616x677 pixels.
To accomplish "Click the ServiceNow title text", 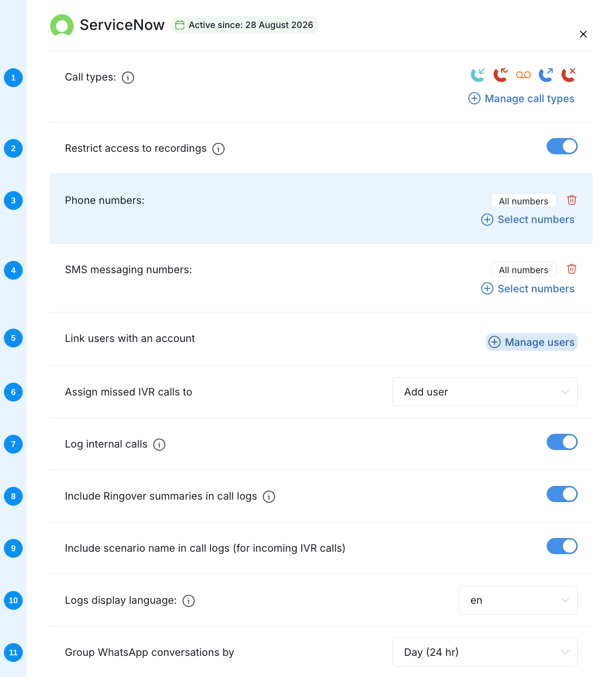I will pyautogui.click(x=122, y=25).
